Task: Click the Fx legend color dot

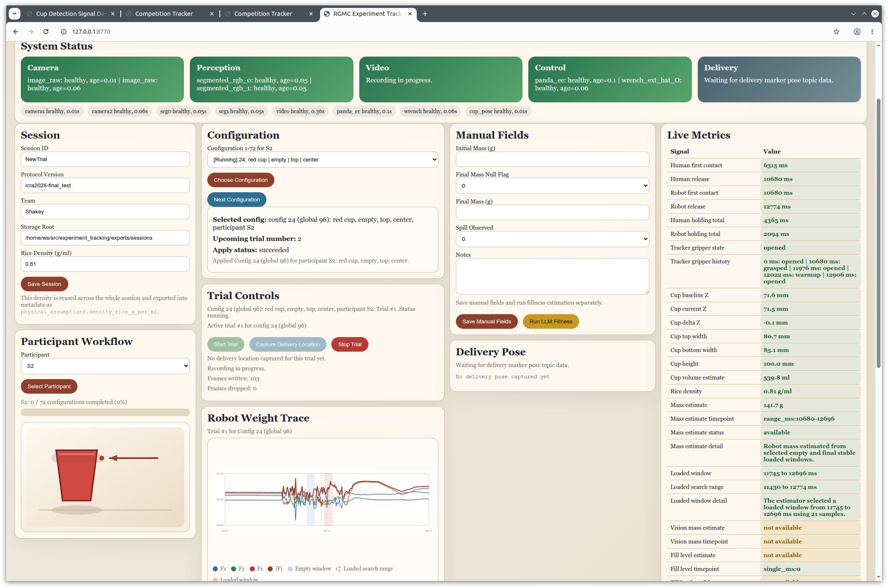Action: point(215,569)
